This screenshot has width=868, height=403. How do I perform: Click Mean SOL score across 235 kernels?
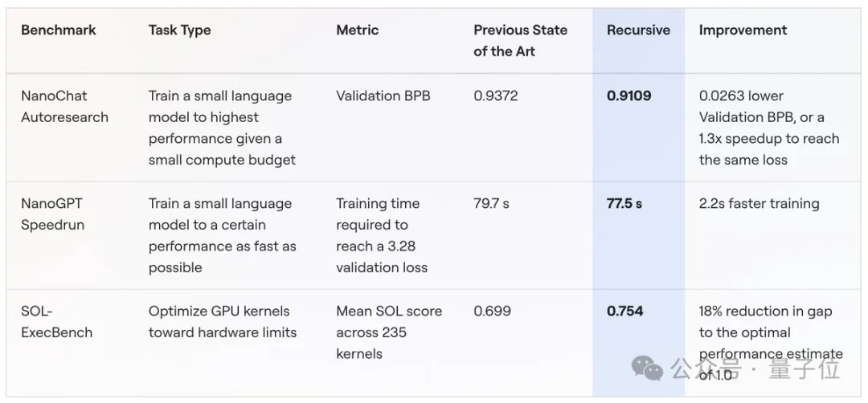(389, 332)
